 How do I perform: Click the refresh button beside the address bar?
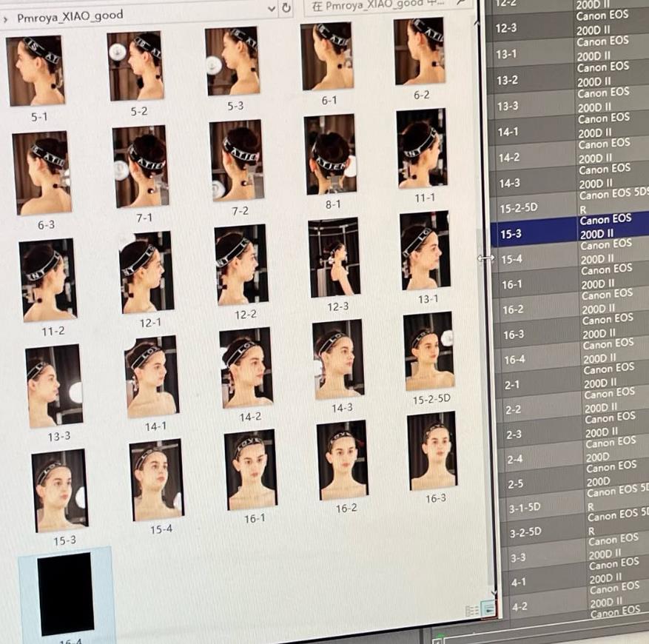286,8
